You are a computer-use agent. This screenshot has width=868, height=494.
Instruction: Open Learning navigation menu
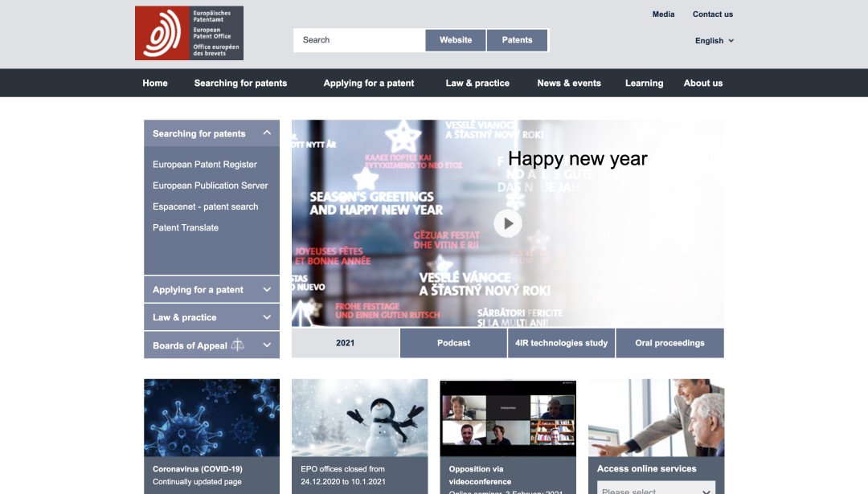click(644, 83)
